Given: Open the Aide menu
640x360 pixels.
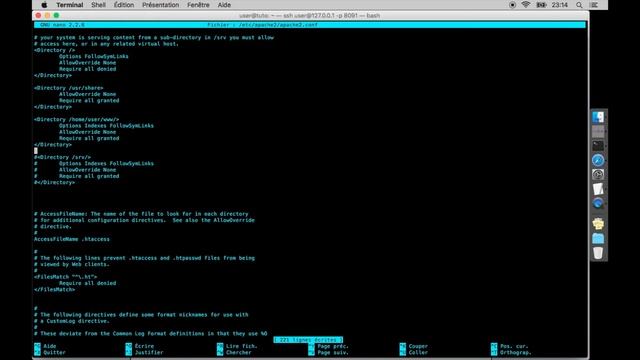Looking at the screenshot, I should (224, 5).
